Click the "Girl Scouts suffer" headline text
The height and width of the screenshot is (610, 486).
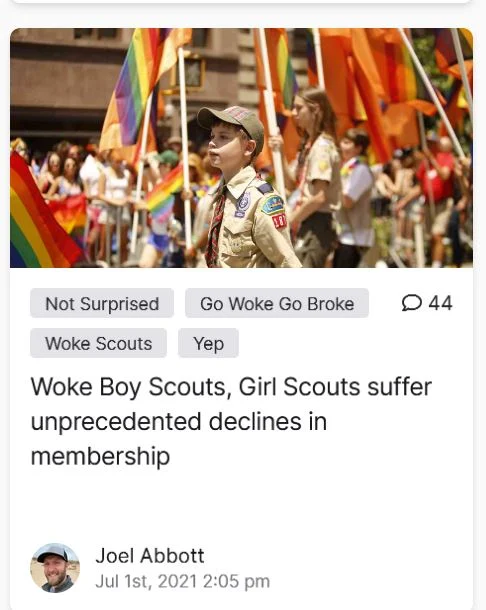[x=335, y=387]
